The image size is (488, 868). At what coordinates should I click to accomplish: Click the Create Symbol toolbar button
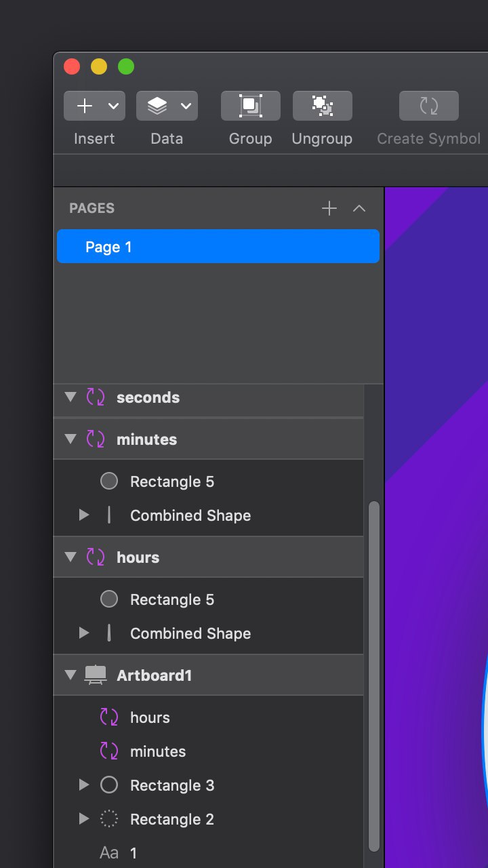428,106
